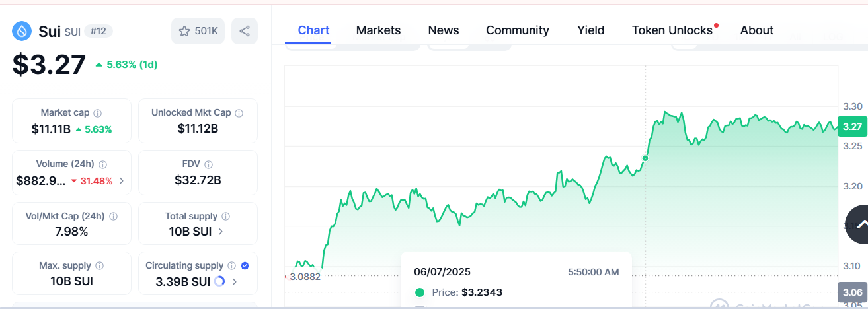This screenshot has height=309, width=868.
Task: Click the 5:50:00 AM tooltip time
Action: coord(594,272)
